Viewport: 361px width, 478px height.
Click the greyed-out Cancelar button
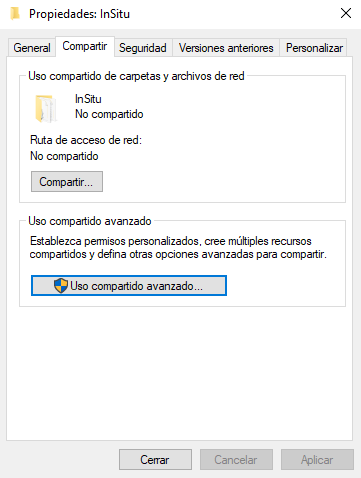(236, 460)
